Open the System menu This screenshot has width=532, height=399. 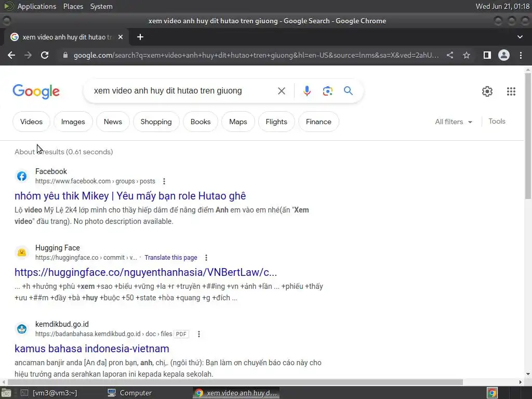[101, 6]
